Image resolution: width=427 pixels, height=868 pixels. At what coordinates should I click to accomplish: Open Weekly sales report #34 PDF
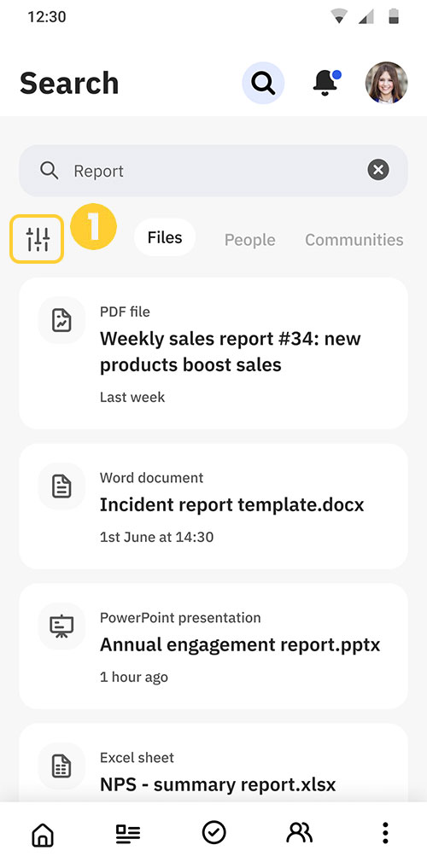pos(213,353)
